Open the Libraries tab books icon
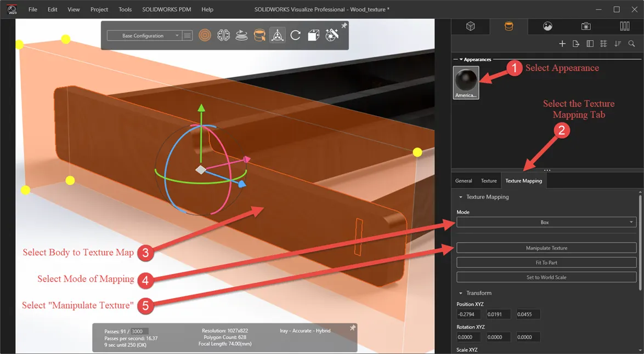This screenshot has width=644, height=354. point(625,26)
